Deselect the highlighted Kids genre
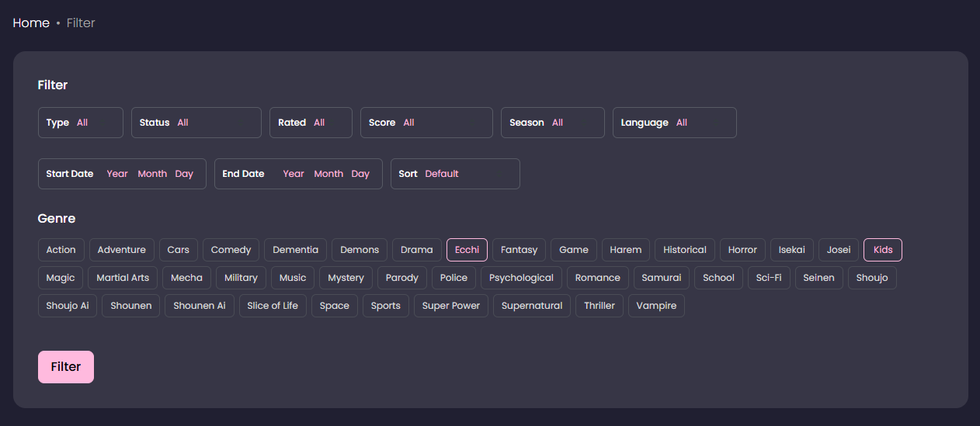The image size is (980, 426). (x=883, y=250)
